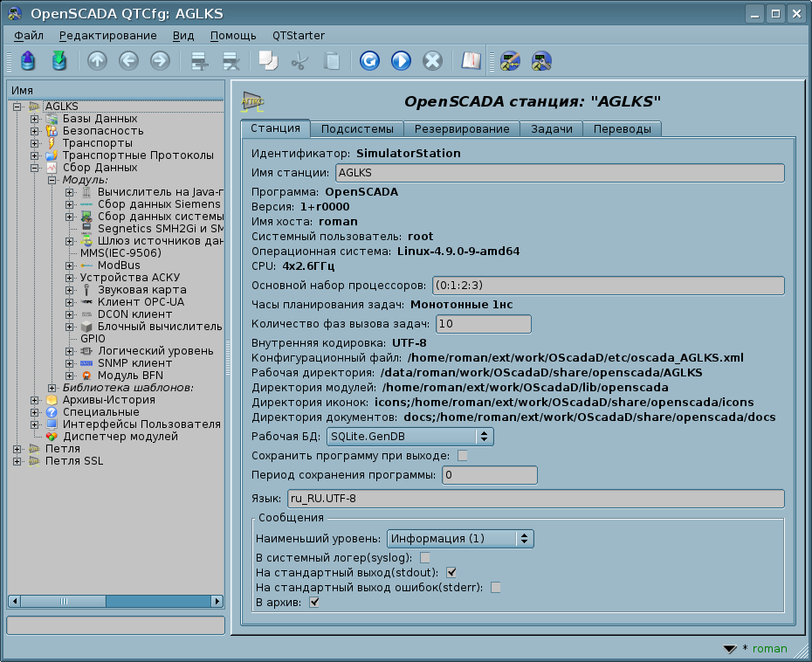
Task: Open the Рабочая БД SQLite.GenDB dropdown
Action: pos(410,437)
